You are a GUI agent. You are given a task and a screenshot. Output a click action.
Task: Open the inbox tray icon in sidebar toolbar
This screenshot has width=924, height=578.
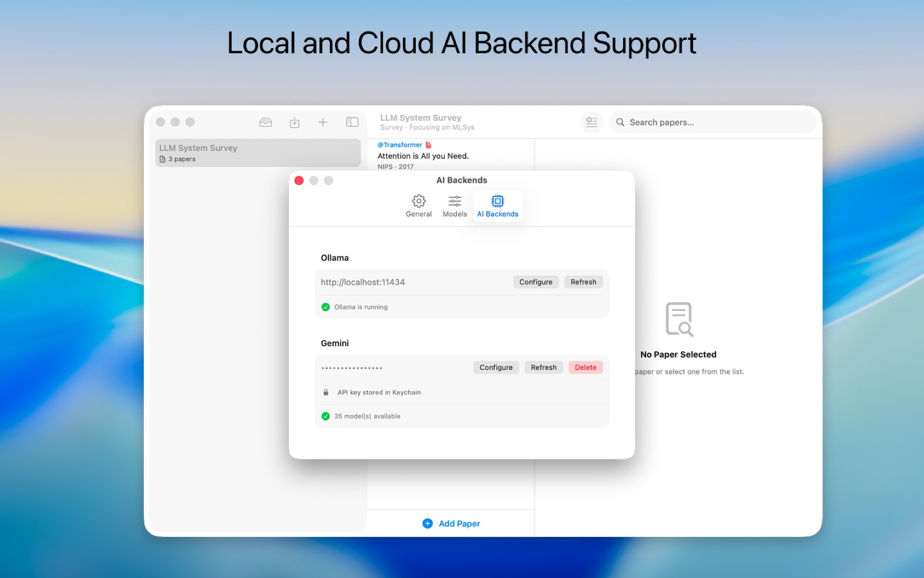pos(266,123)
